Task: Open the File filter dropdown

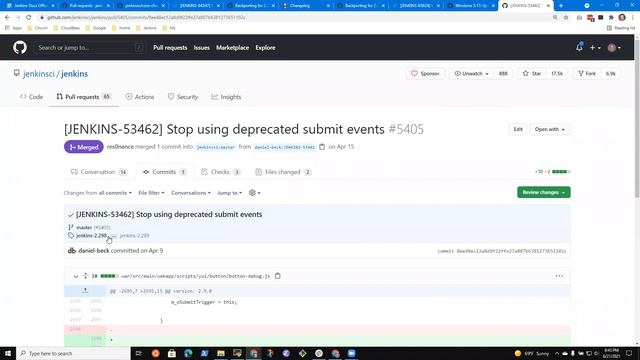Action: 151,193
